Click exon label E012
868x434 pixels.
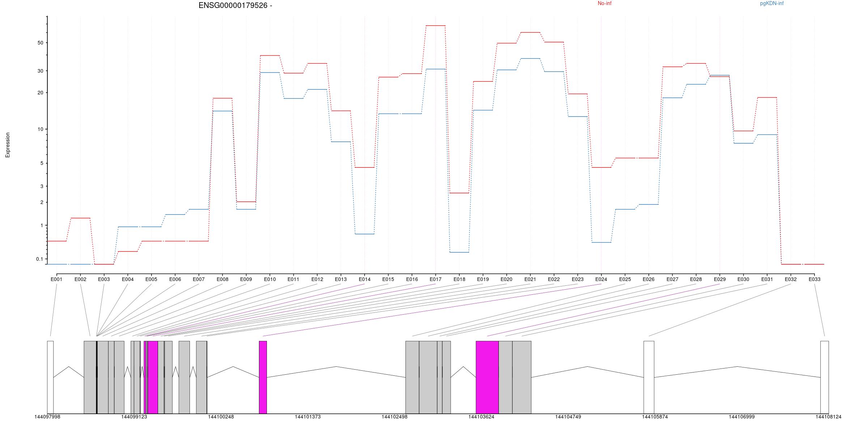[x=317, y=279]
